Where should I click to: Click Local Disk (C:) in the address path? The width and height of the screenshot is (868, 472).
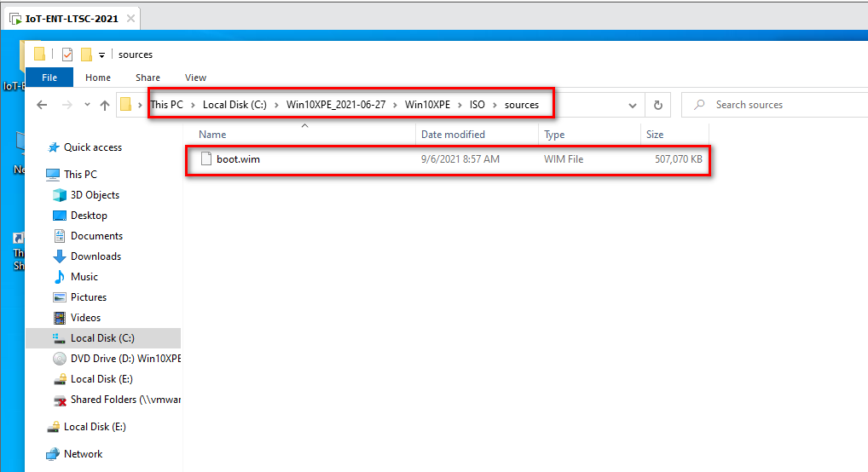pyautogui.click(x=234, y=105)
